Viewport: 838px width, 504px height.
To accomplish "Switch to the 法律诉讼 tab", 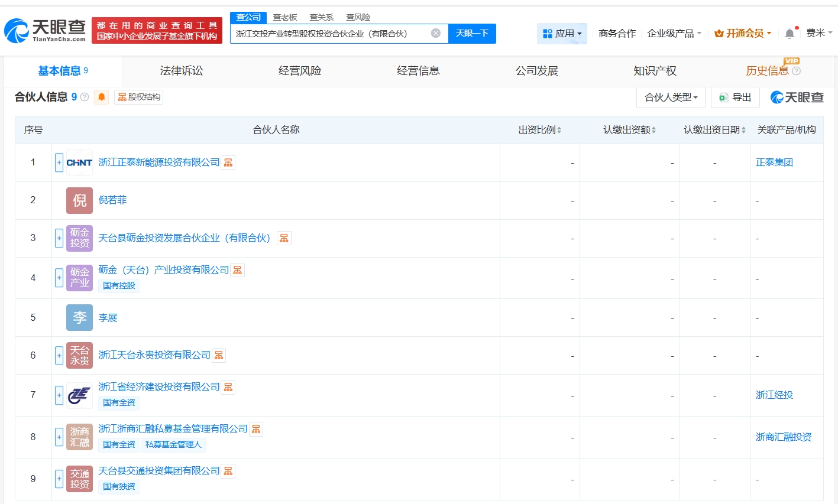I will [182, 71].
